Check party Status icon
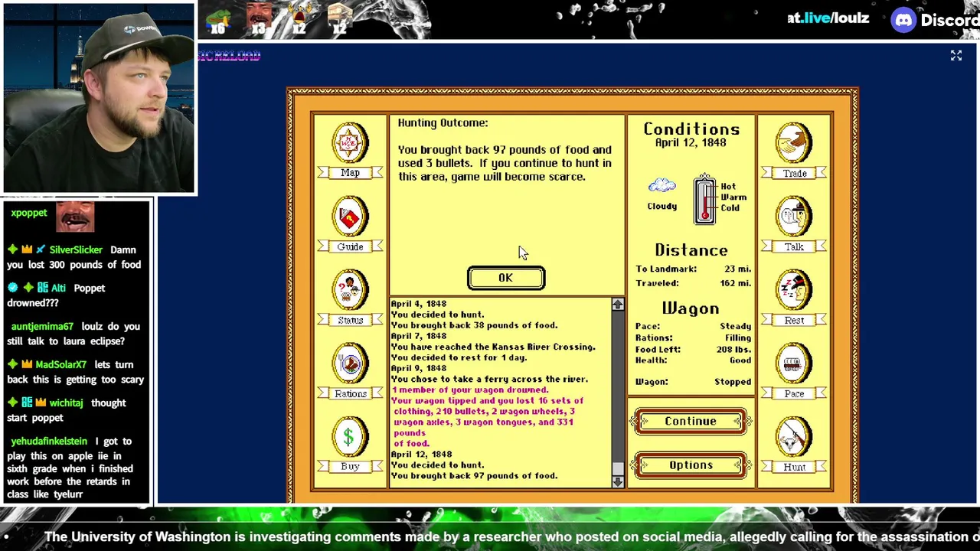The width and height of the screenshot is (980, 551). [350, 290]
